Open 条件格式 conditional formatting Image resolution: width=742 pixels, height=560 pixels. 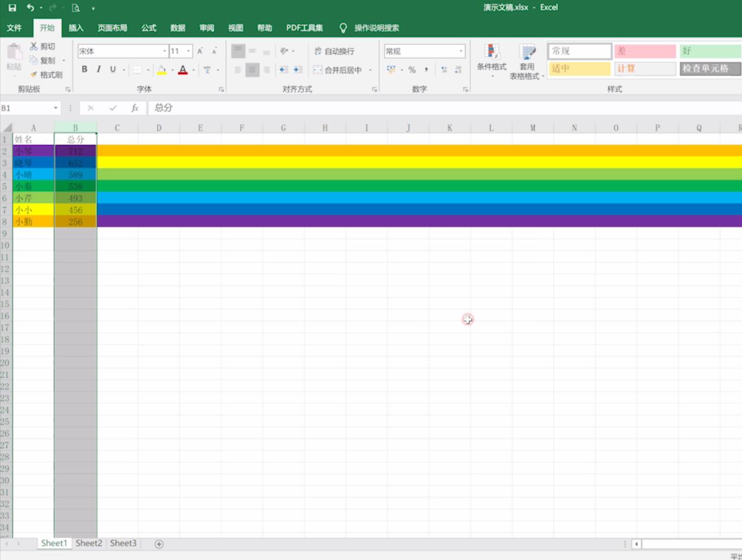point(492,61)
